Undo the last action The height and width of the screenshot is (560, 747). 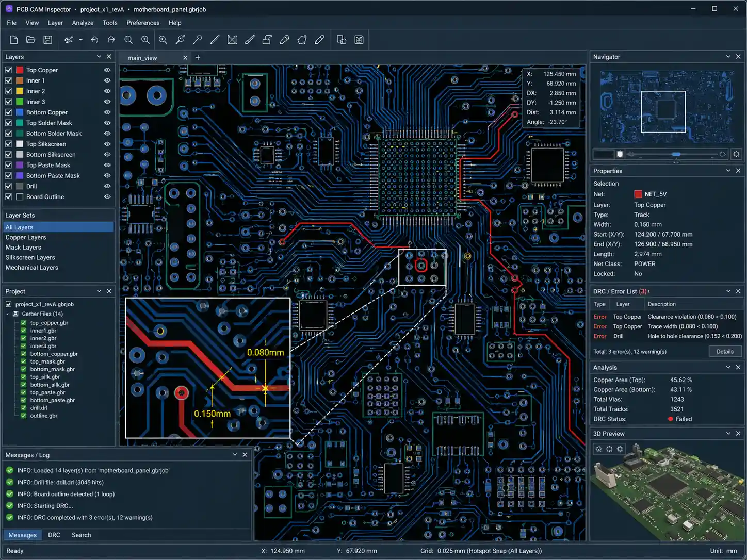[95, 40]
